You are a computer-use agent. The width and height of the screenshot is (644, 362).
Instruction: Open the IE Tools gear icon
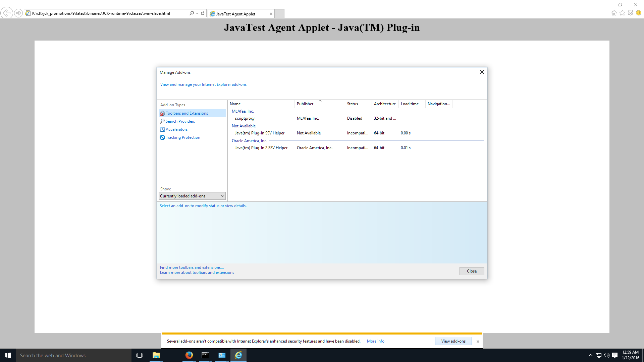point(631,13)
